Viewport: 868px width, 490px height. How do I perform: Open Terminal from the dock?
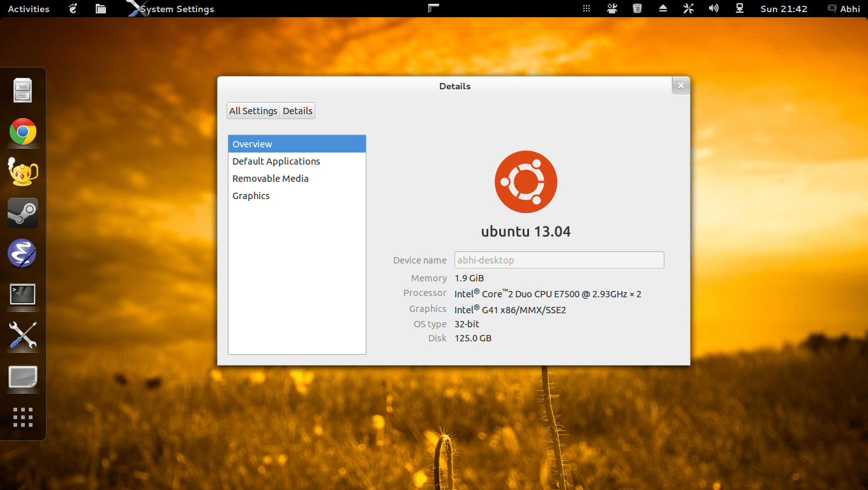(23, 295)
